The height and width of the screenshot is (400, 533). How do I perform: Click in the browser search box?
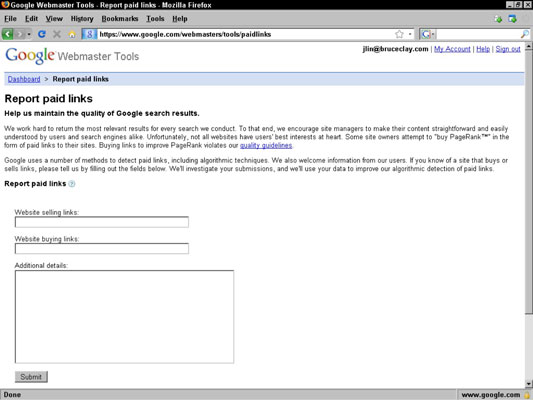coord(478,34)
